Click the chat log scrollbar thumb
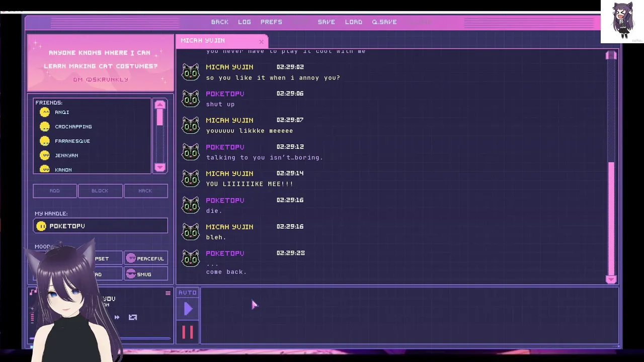Image resolution: width=644 pixels, height=362 pixels. [611, 218]
